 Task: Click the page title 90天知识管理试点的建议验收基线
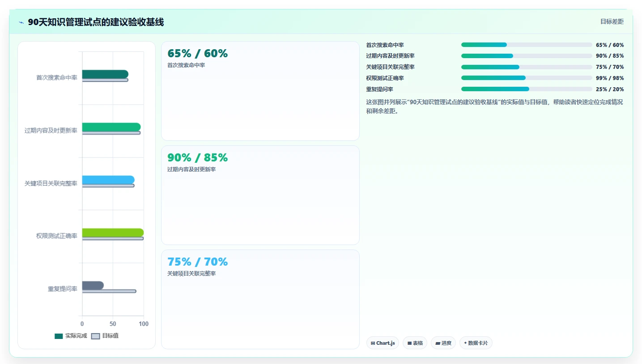click(x=96, y=22)
